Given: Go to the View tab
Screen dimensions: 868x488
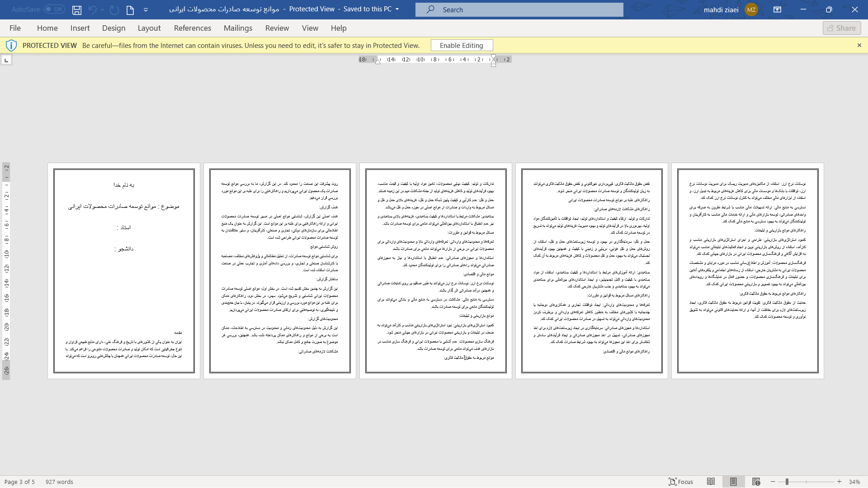Looking at the screenshot, I should [x=310, y=28].
